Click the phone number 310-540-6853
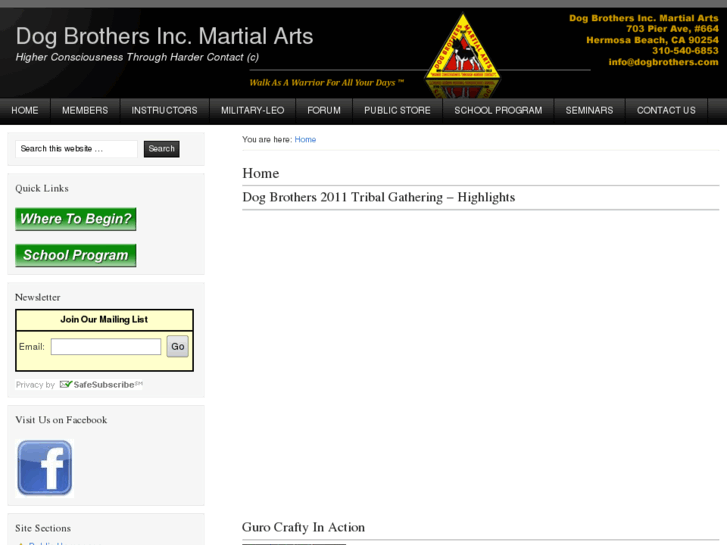Screen dimensions: 727x545 [x=685, y=51]
